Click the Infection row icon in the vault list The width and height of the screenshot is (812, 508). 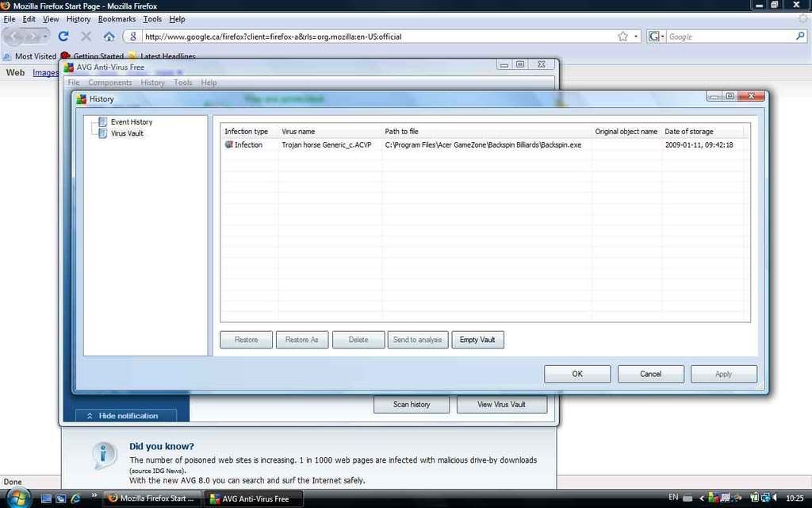click(228, 144)
